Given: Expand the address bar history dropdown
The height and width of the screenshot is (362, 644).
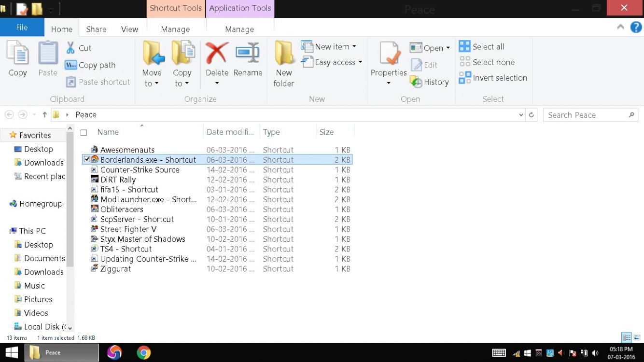Looking at the screenshot, I should tap(520, 115).
